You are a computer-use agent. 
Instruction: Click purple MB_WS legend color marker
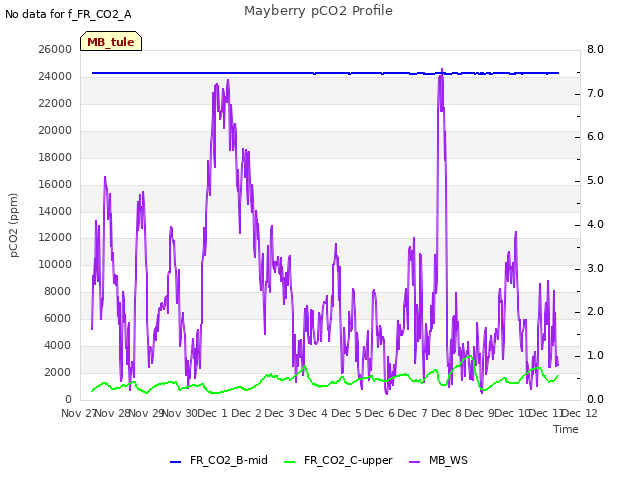click(x=414, y=462)
